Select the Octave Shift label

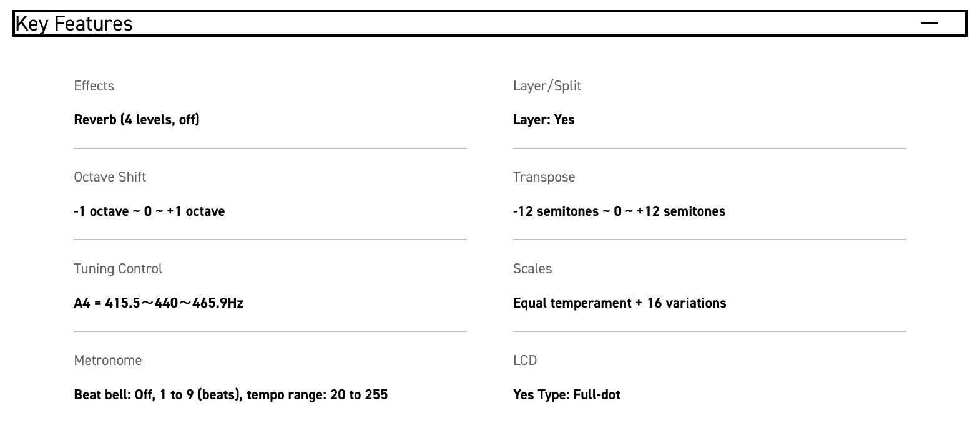tap(110, 177)
